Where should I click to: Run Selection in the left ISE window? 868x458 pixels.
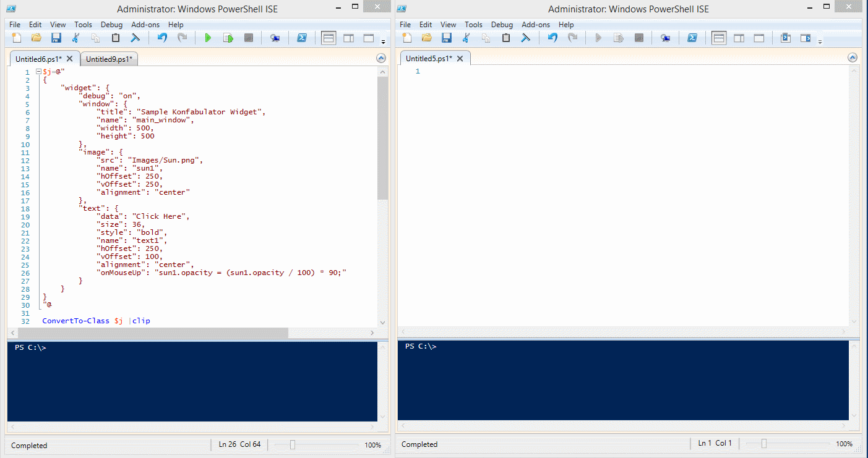pyautogui.click(x=228, y=38)
